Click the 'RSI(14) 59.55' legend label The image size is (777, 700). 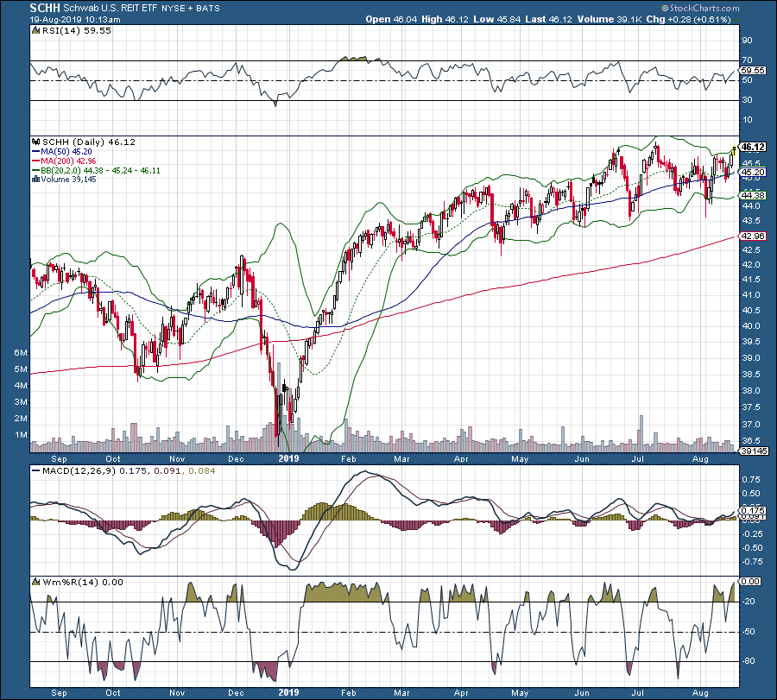pos(77,31)
